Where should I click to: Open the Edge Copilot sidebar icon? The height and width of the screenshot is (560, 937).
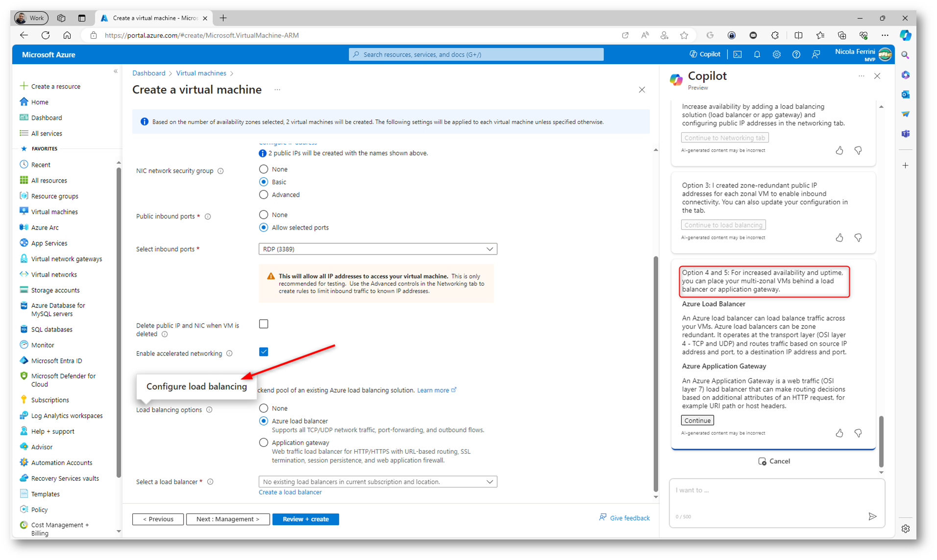(x=905, y=35)
